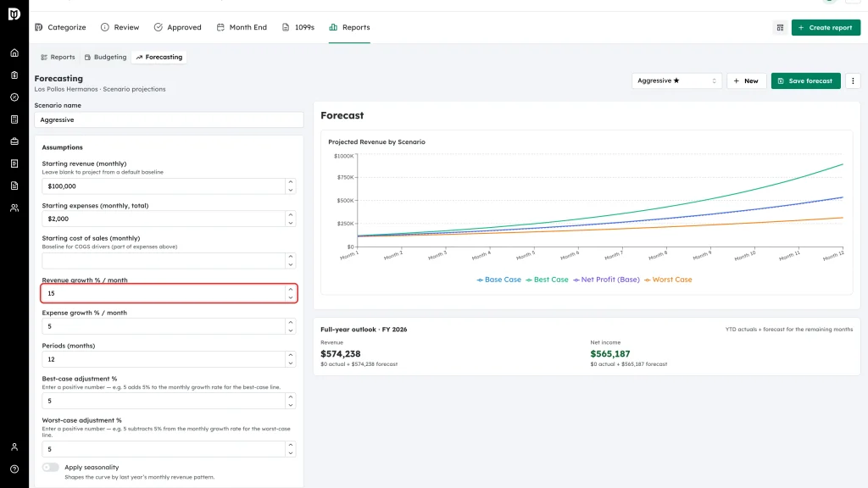Increase Periods months with up arrow
Screen dimensions: 868x488
click(291, 355)
